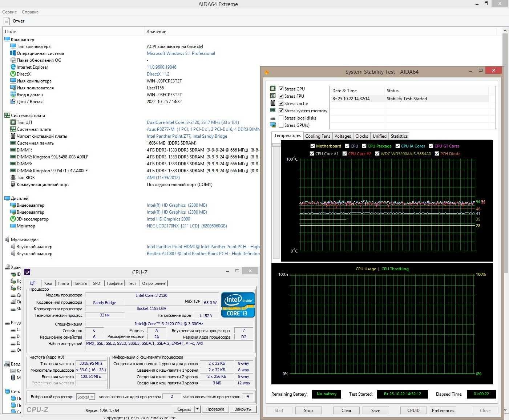Click the Stress local disks drive icon
The width and height of the screenshot is (509, 420).
(273, 118)
